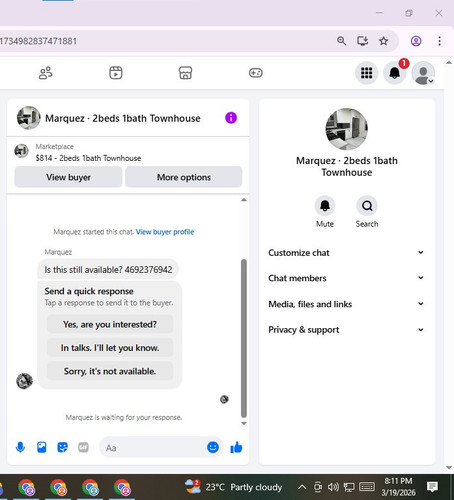Click the large listing photo in sidebar
This screenshot has width=454, height=500.
pos(347,129)
